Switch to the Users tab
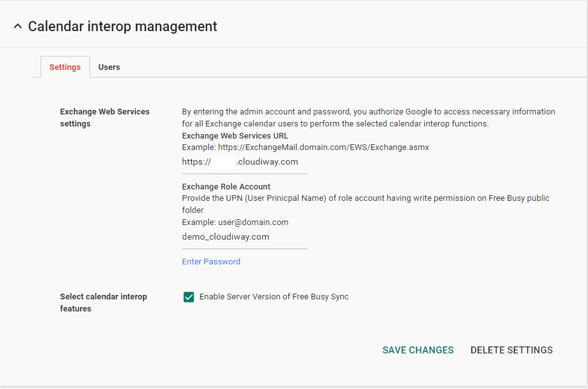Screen dimensions: 588x389 [x=109, y=67]
